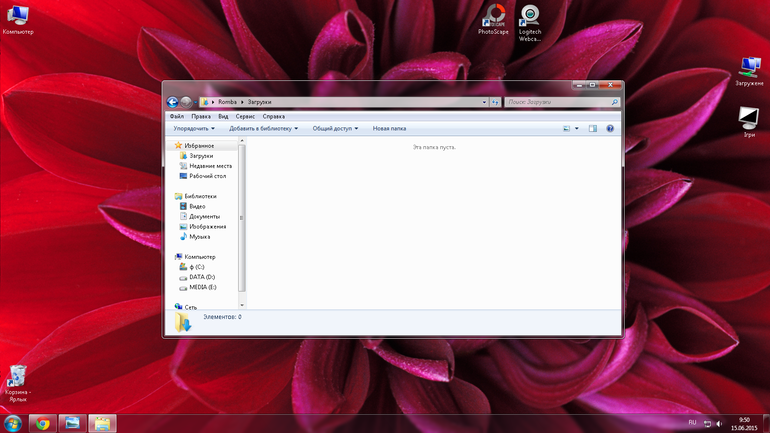Open the Документы library
This screenshot has height=433, width=770.
click(x=204, y=216)
